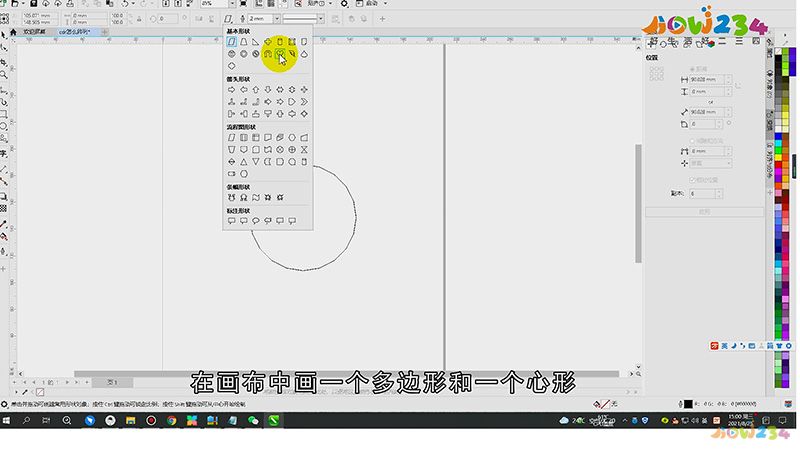Select the water drop basic shape
The image size is (800, 450).
(304, 54)
